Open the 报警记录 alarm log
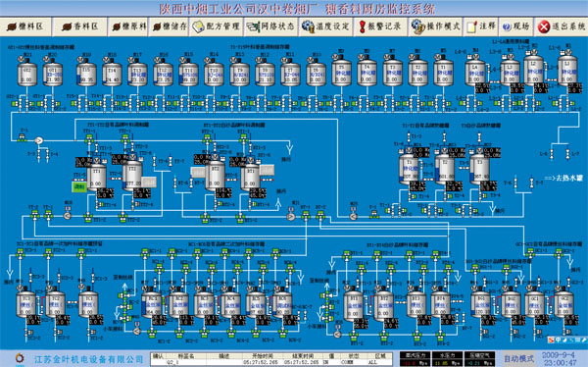588x367 pixels. pos(380,26)
